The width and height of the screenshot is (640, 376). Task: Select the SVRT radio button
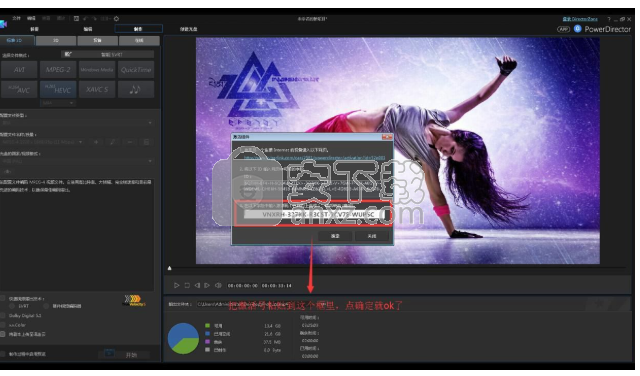tap(12, 306)
